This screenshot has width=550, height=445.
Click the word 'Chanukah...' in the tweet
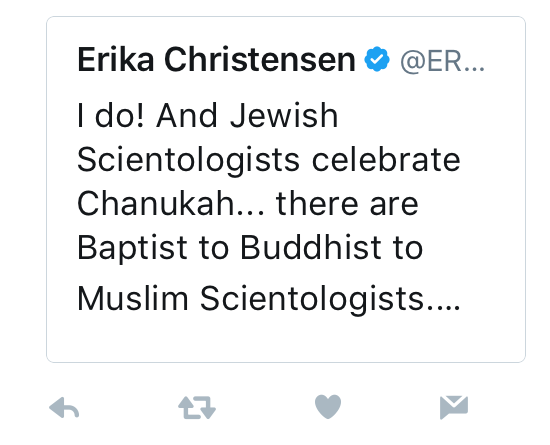click(171, 203)
